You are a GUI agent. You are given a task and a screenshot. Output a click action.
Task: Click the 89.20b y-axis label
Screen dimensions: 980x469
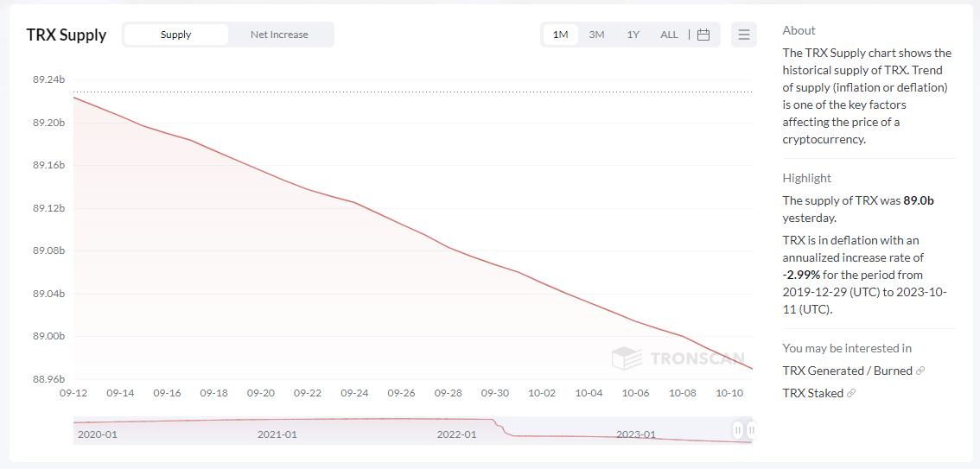point(48,123)
